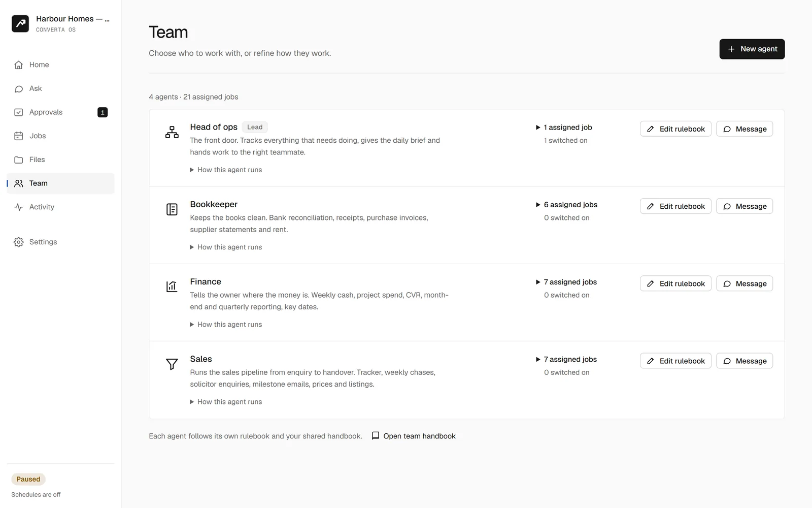Click the '4 agents · 21 assigned jobs' text
The image size is (812, 508).
click(193, 97)
